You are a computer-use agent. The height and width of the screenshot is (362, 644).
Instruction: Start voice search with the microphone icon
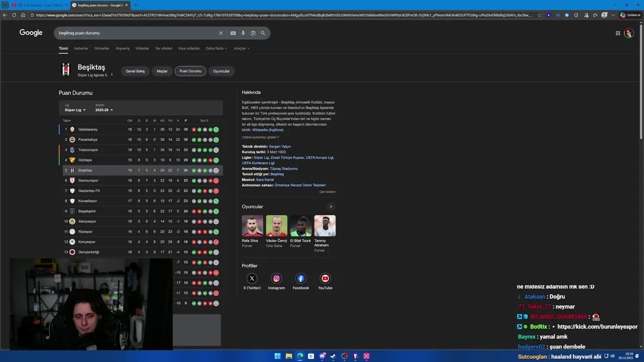243,33
